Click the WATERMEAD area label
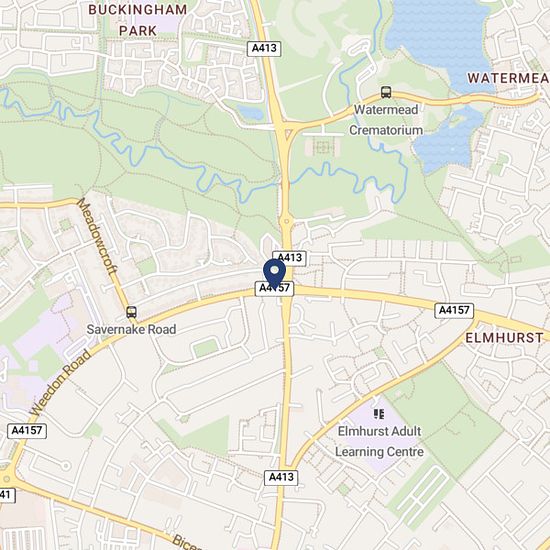Image resolution: width=550 pixels, height=550 pixels. click(x=508, y=78)
